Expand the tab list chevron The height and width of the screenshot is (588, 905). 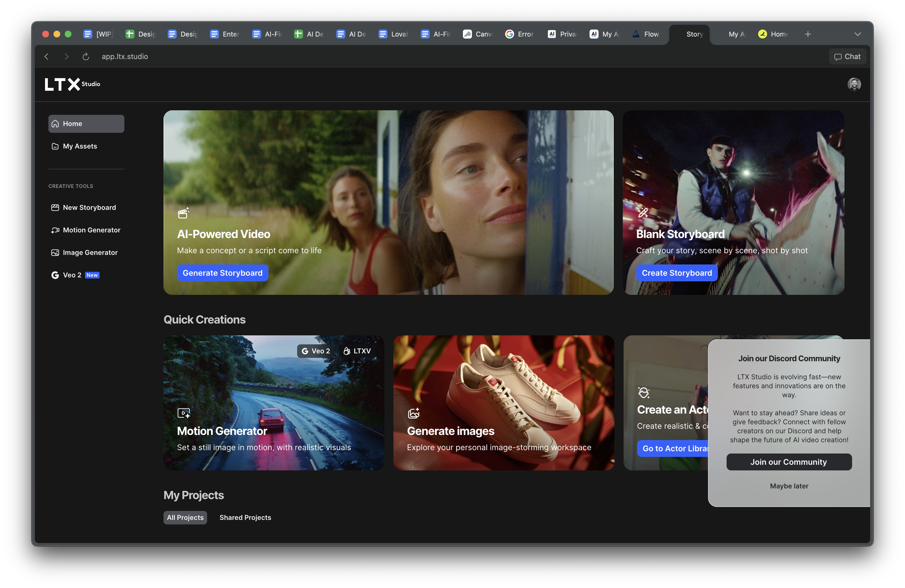pos(857,34)
